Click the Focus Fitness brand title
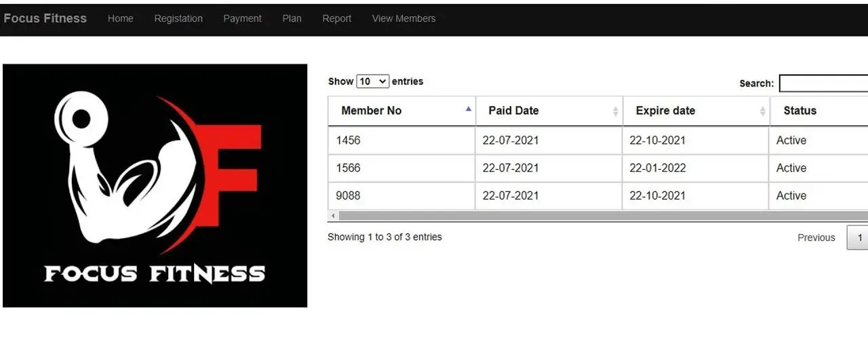 [45, 18]
